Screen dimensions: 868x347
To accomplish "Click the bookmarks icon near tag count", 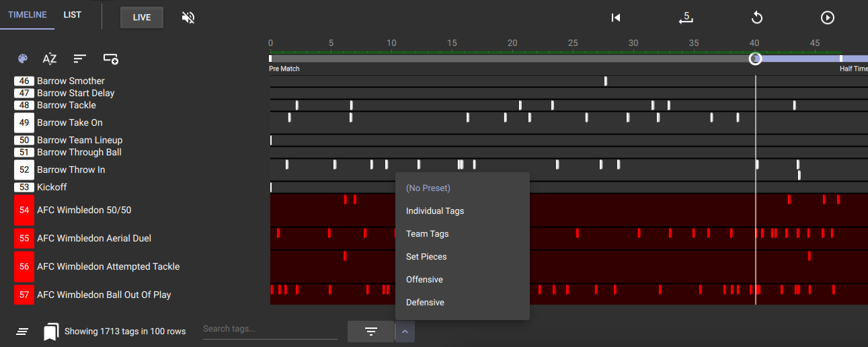I will (51, 332).
